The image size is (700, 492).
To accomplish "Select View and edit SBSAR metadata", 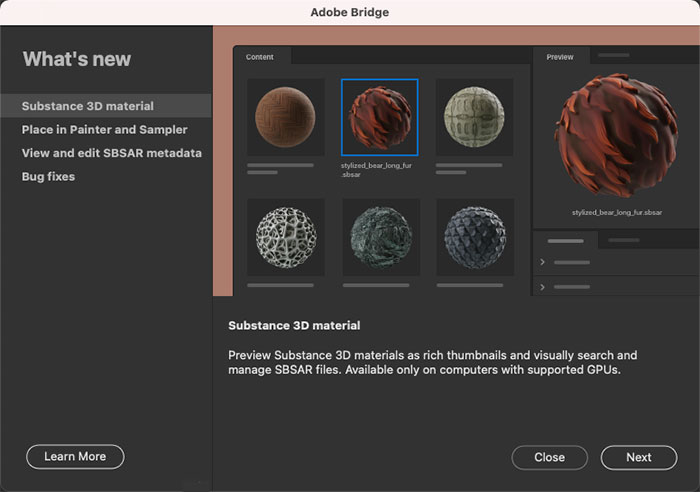I will pyautogui.click(x=112, y=153).
